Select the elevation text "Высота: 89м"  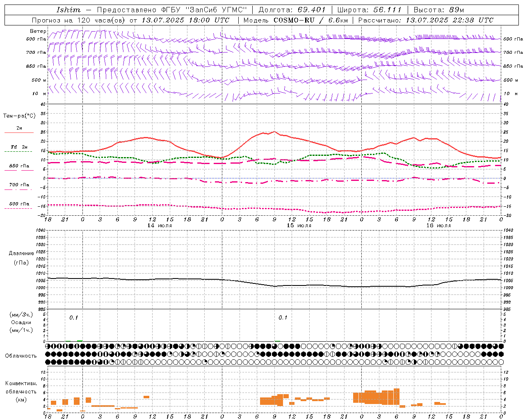439,10
